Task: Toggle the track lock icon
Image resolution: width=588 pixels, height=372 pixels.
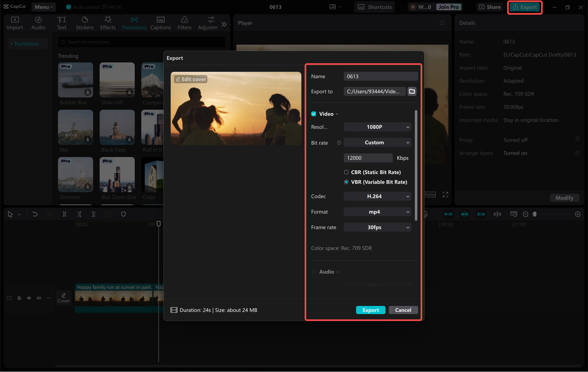Action: pyautogui.click(x=19, y=298)
